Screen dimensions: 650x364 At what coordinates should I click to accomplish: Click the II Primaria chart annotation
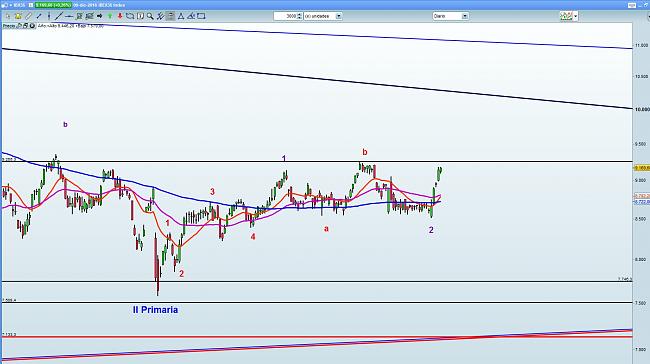[x=155, y=310]
